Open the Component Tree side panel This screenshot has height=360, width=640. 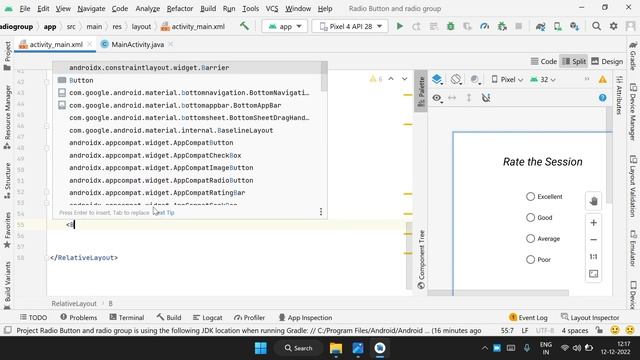point(421,260)
